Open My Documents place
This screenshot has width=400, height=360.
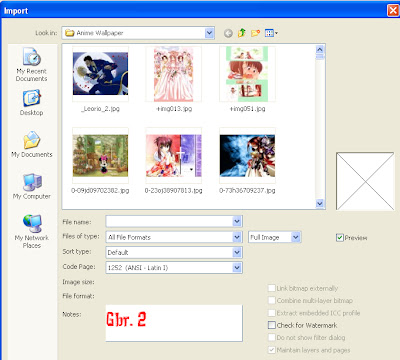point(32,144)
